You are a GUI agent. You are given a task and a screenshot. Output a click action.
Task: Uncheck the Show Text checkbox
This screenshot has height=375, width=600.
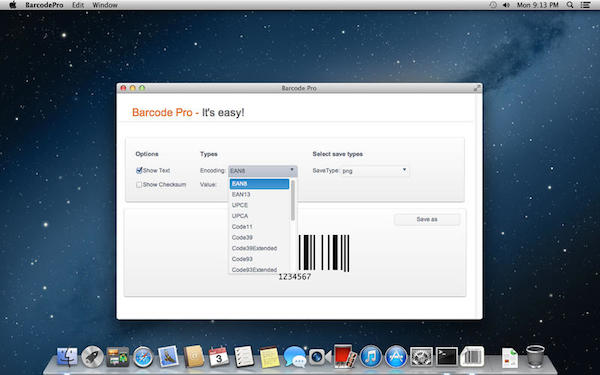point(139,170)
